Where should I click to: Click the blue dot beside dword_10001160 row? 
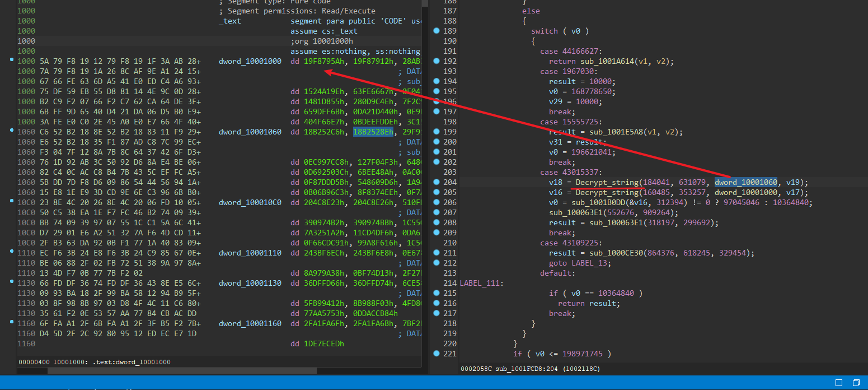pos(13,322)
